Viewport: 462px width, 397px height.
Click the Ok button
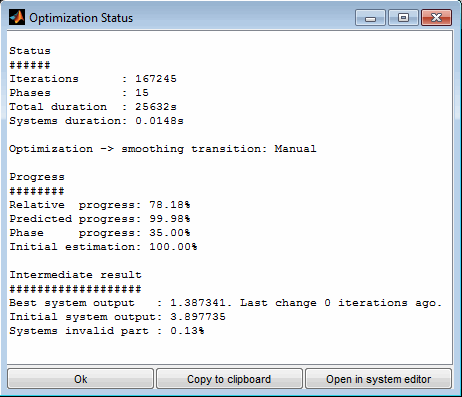pyautogui.click(x=80, y=379)
